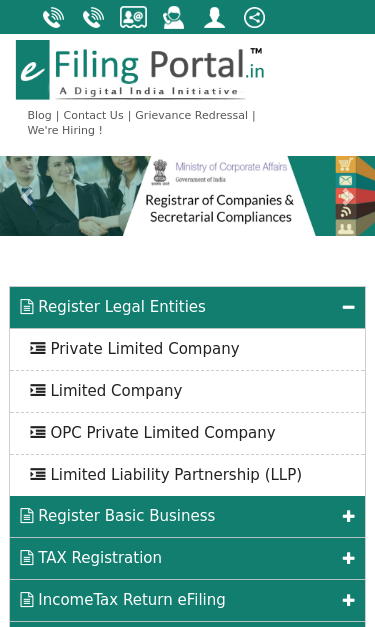Open the Blog link
This screenshot has width=375, height=627.
(x=40, y=115)
